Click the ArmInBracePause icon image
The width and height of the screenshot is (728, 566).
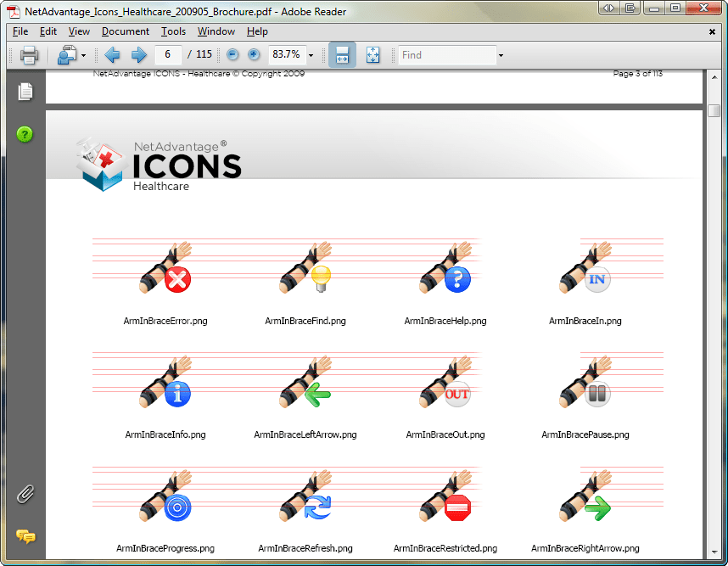tap(585, 382)
